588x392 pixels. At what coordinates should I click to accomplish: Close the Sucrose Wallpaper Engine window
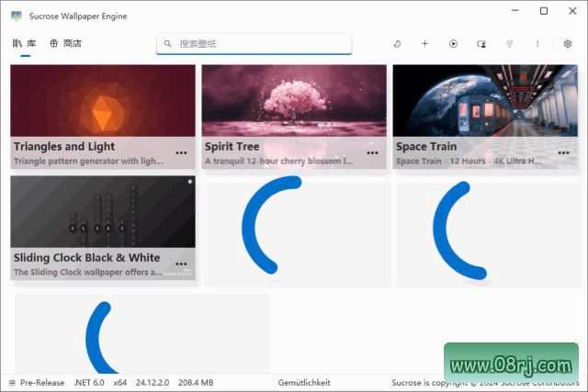[x=572, y=11]
